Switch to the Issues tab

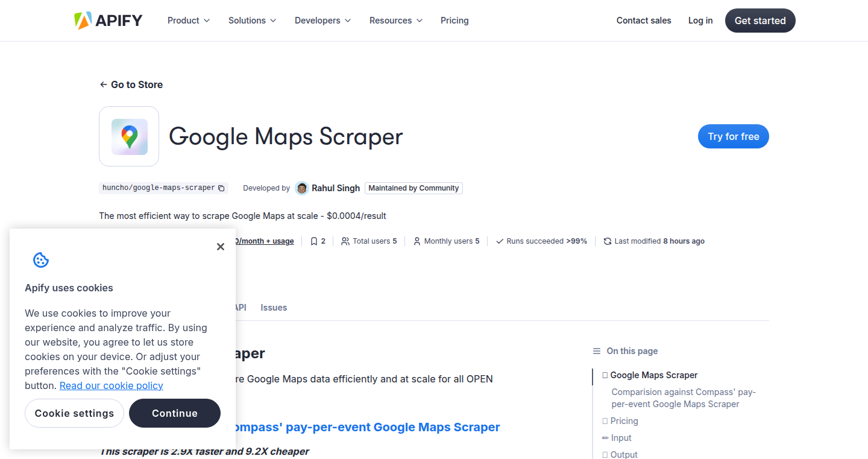(274, 308)
